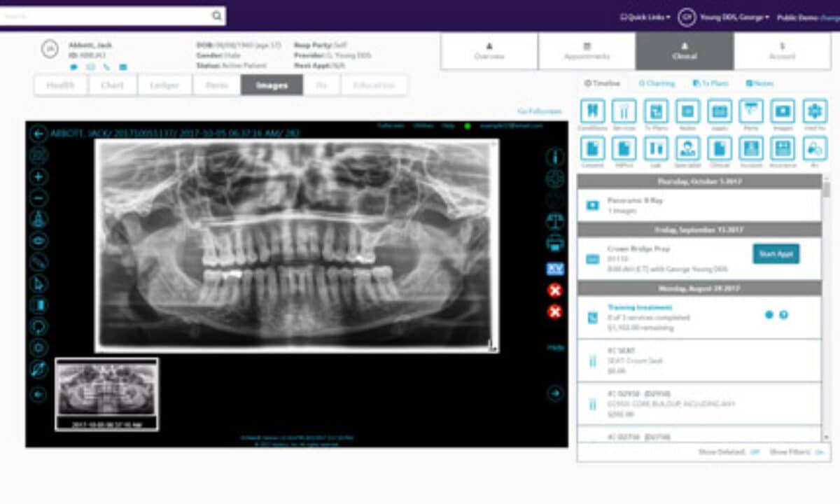Switch to the Charting sub-tab
Viewport: 840px width, 504px height.
[657, 83]
